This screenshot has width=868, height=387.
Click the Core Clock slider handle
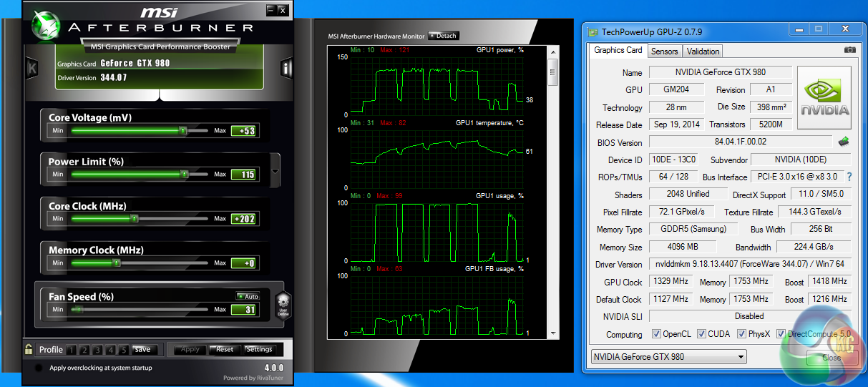[x=133, y=218]
